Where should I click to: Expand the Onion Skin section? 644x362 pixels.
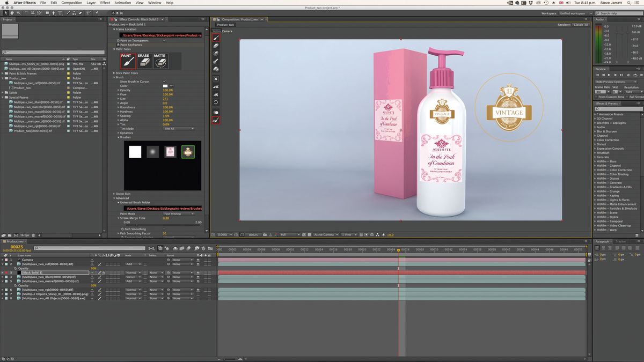pyautogui.click(x=114, y=194)
